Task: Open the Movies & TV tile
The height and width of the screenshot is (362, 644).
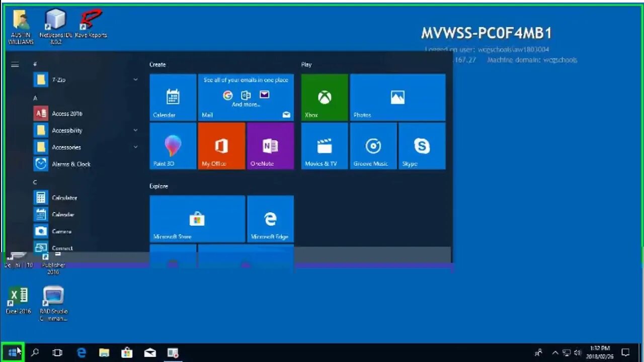Action: [x=325, y=146]
